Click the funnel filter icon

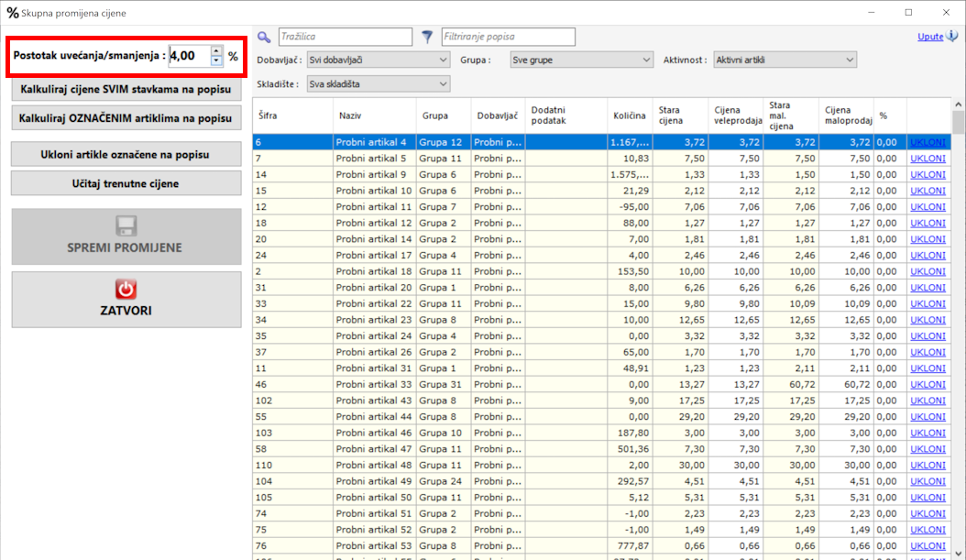427,37
